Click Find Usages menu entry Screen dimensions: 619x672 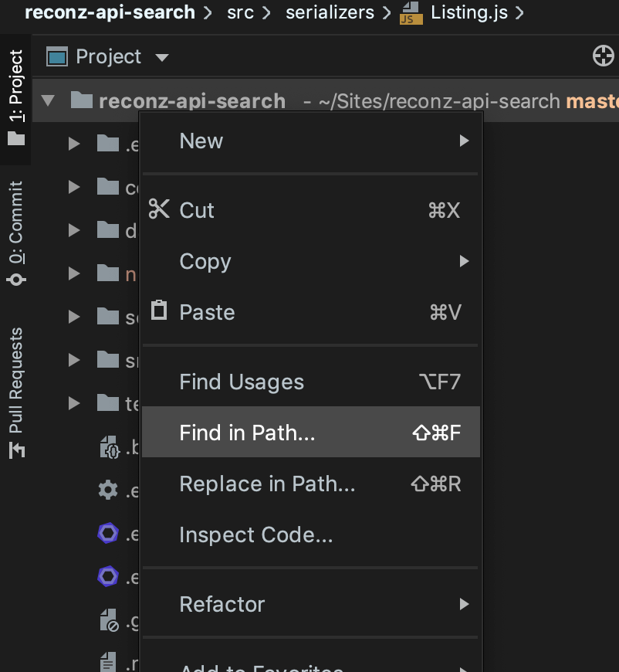[309, 382]
